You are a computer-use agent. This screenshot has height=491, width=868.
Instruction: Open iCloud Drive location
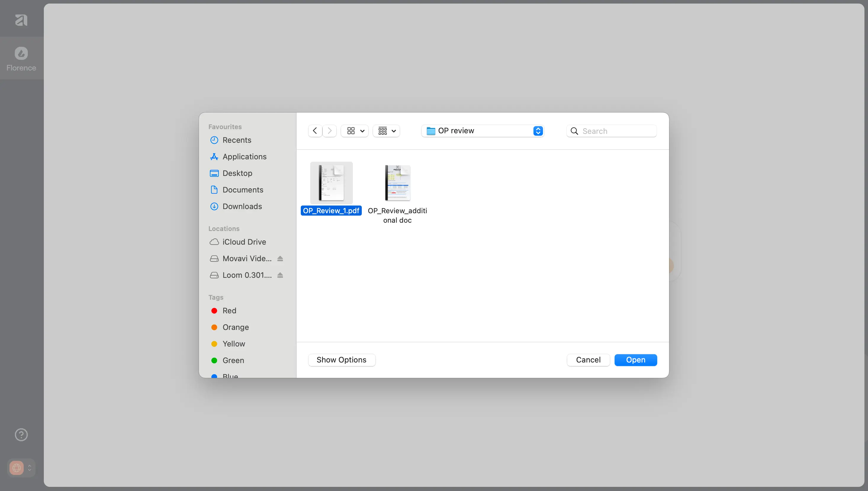(x=244, y=242)
